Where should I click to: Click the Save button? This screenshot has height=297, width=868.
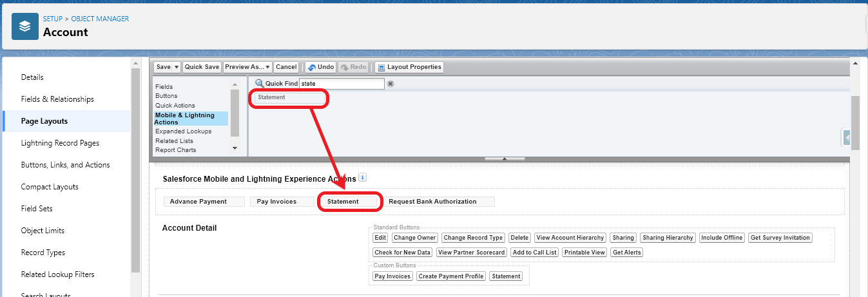tap(163, 67)
